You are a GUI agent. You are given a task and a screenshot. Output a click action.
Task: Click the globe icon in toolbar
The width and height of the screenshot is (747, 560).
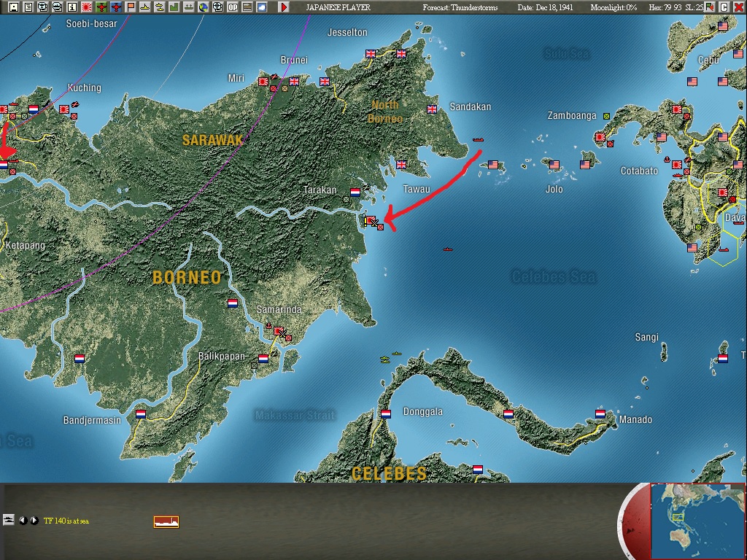(203, 7)
